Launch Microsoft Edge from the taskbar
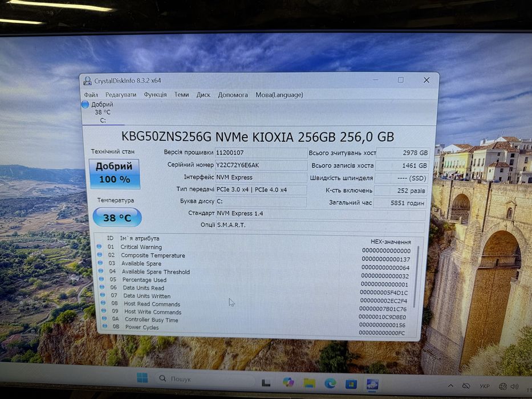Image resolution: width=532 pixels, height=399 pixels. pos(330,384)
